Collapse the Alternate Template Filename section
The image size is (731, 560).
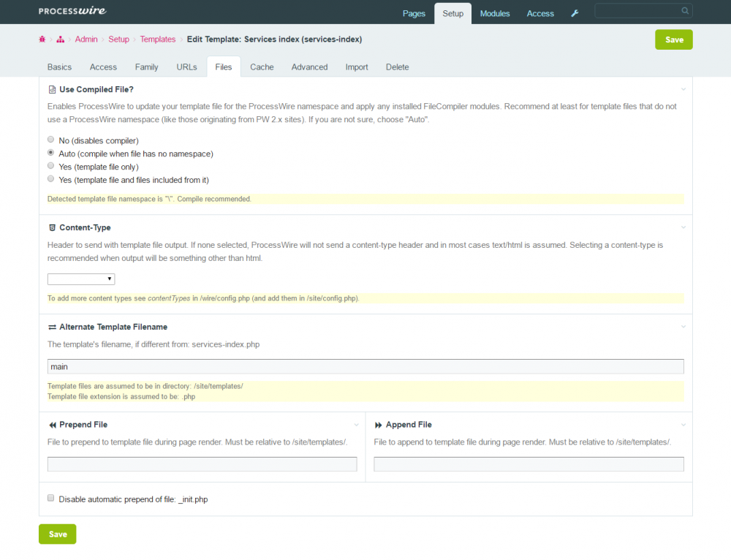tap(683, 327)
